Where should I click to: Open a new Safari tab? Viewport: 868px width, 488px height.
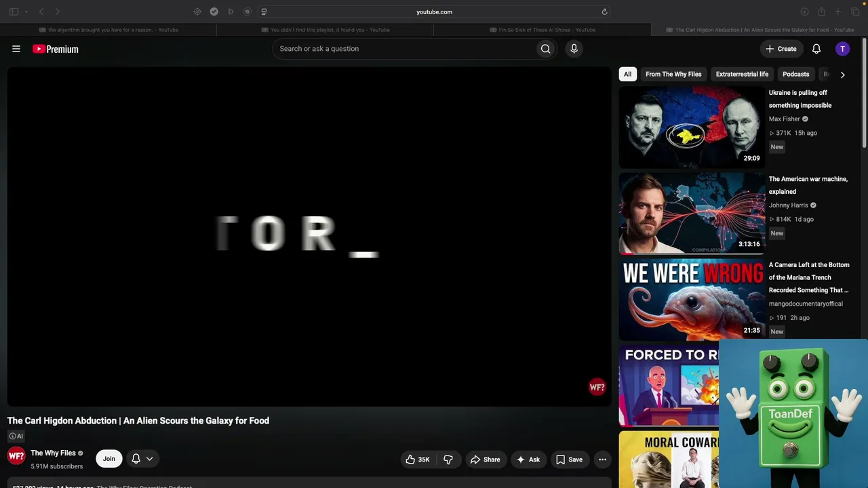click(x=838, y=12)
